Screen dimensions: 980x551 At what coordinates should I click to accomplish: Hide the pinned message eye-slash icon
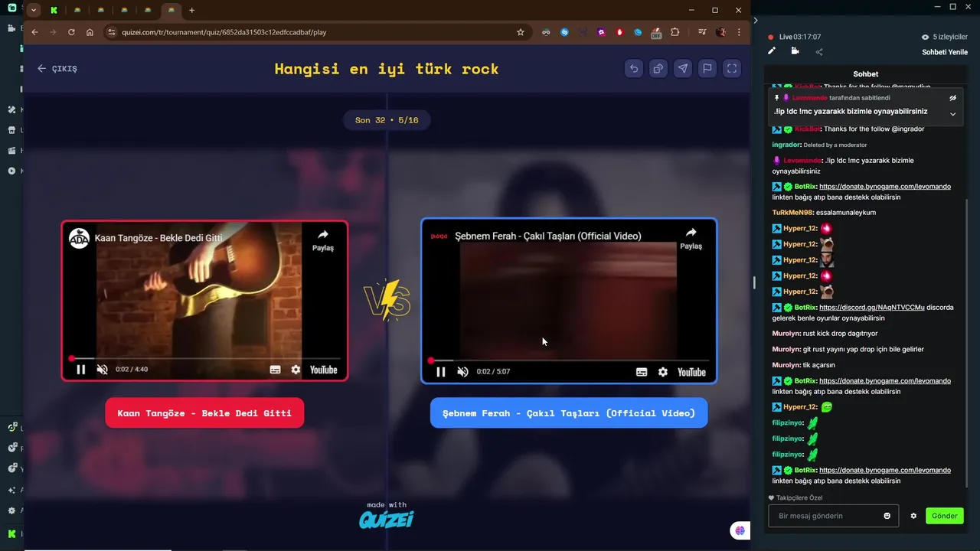click(x=953, y=98)
